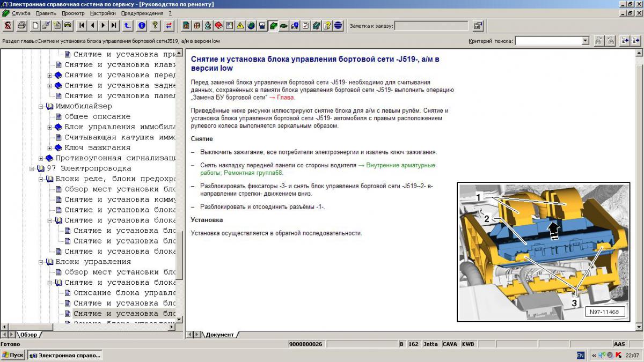Open the blue info circle icon
Image resolution: width=644 pixels, height=362 pixels.
click(x=142, y=25)
